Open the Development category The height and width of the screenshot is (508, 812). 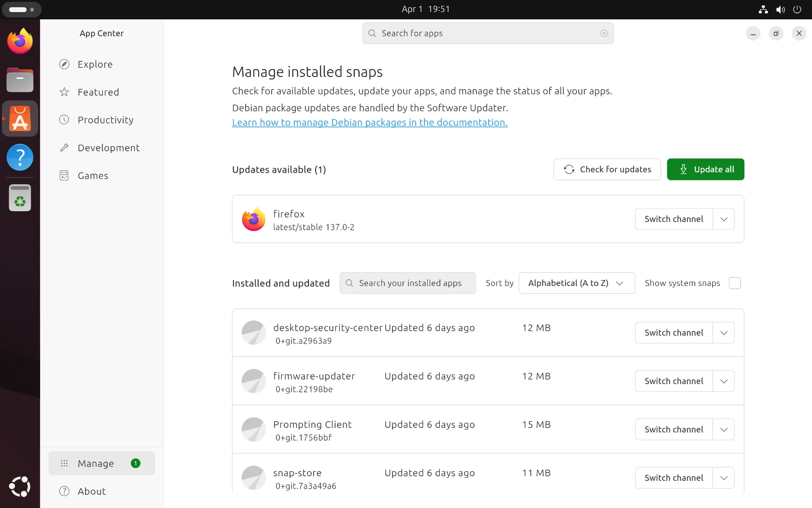click(x=108, y=148)
